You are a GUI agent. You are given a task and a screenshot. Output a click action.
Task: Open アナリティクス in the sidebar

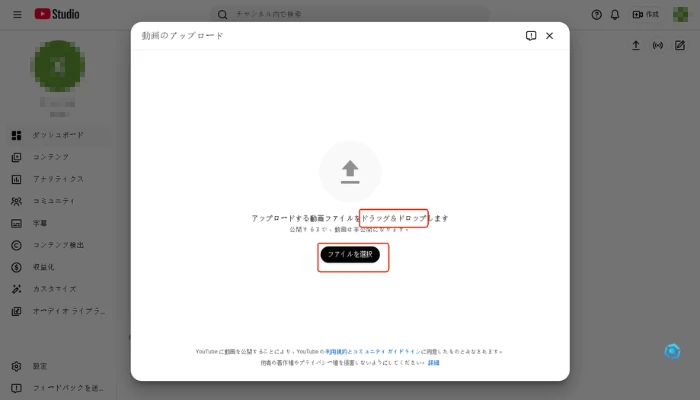coord(59,179)
